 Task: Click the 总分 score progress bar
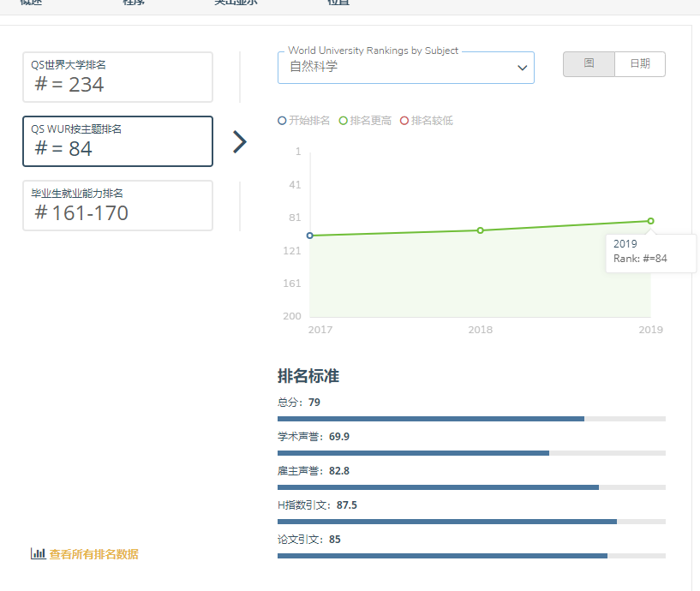pos(471,419)
